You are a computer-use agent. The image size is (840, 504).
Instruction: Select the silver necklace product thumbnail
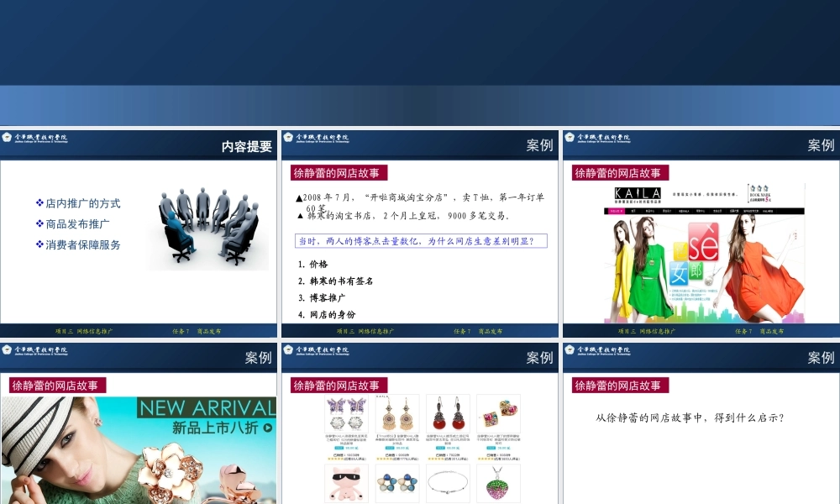tap(449, 483)
